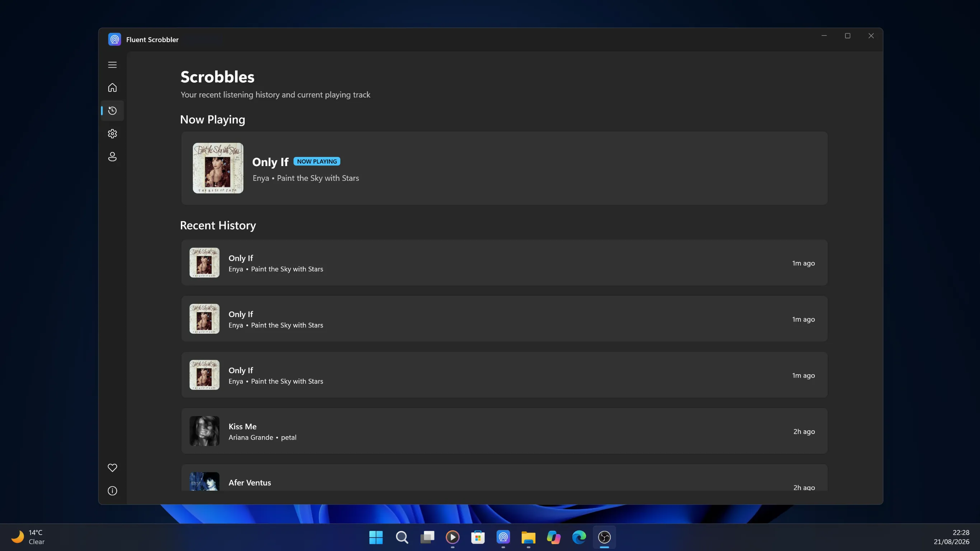Open the Afer Ventus history entry
Screen dimensions: 980x551
(x=504, y=477)
